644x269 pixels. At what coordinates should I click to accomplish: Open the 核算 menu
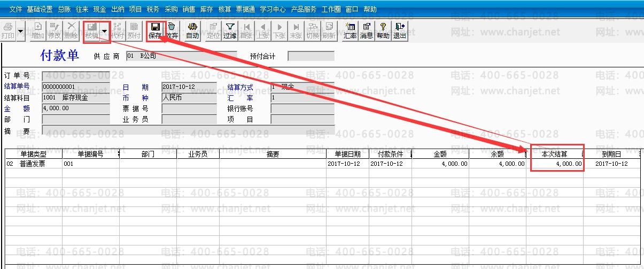coord(224,9)
